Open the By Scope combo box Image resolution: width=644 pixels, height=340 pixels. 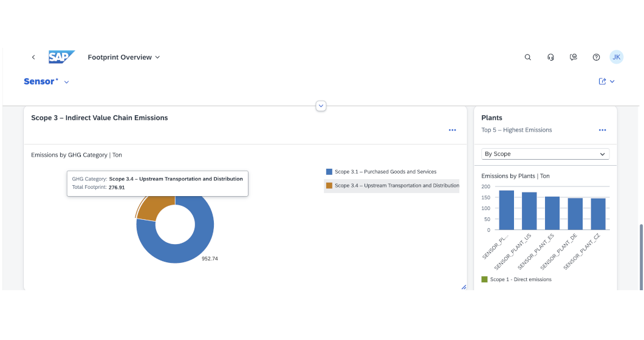pyautogui.click(x=545, y=154)
